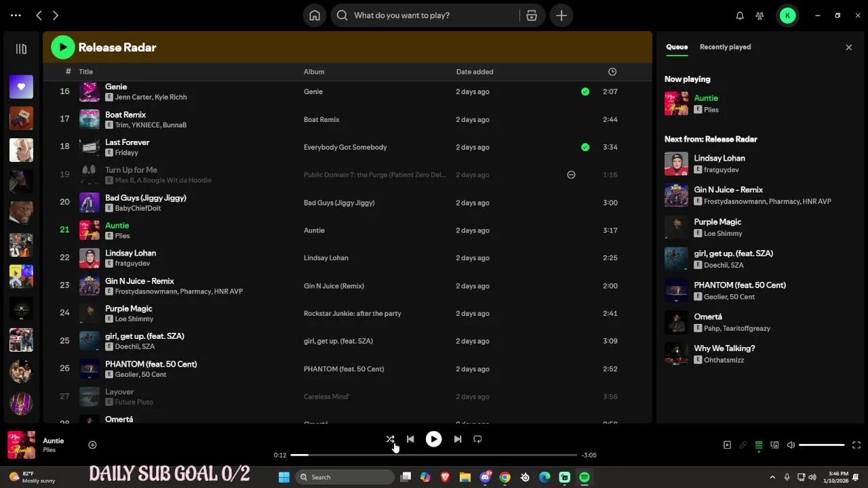Open Discord from taskbar
The image size is (868, 488).
pyautogui.click(x=486, y=477)
